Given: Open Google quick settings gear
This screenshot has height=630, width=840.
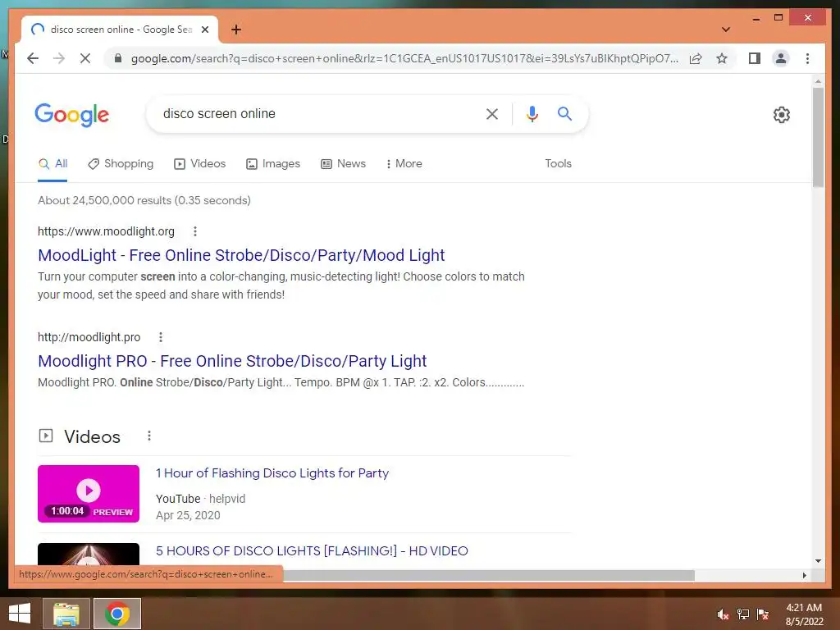Looking at the screenshot, I should [781, 115].
